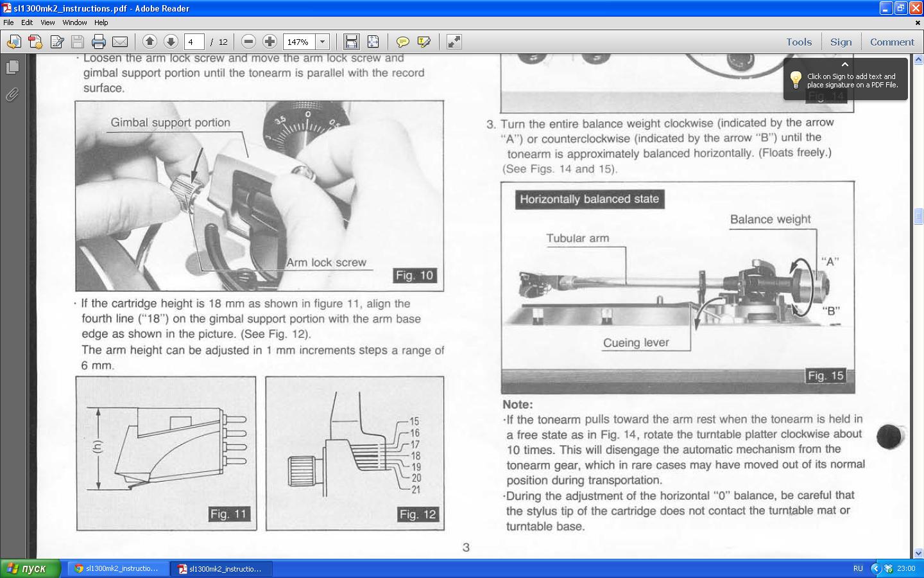Screen dimensions: 924x578
Task: Go to next page arrow
Action: point(171,42)
